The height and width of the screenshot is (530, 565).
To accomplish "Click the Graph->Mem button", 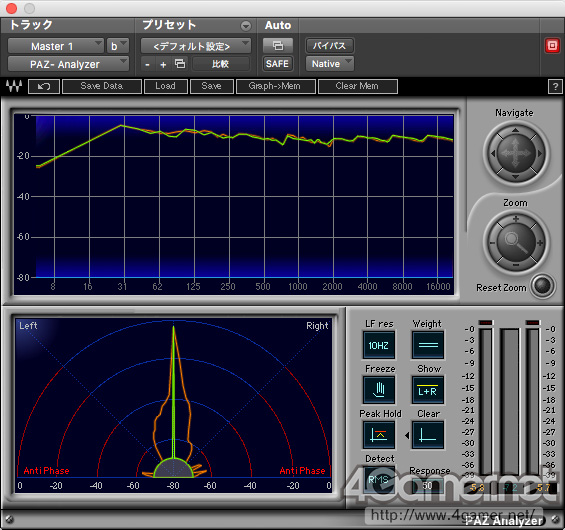I will tap(276, 86).
